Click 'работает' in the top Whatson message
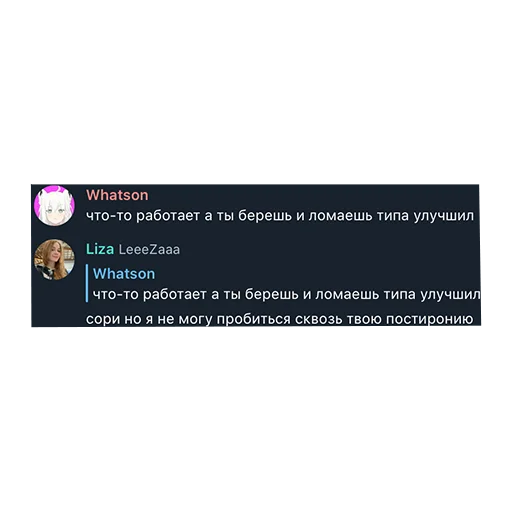The image size is (512, 512). point(168,216)
